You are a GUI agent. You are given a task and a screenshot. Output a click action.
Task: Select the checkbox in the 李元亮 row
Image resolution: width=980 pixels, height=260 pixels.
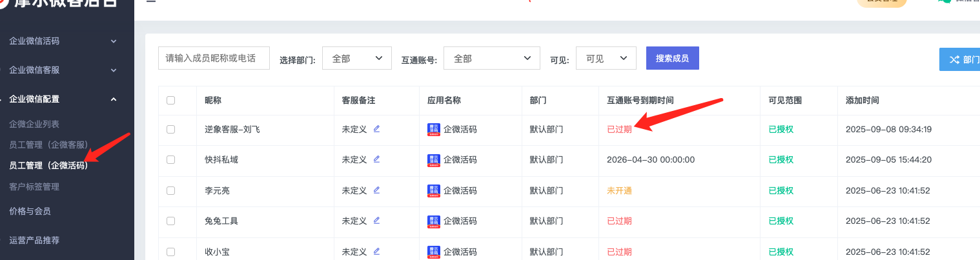click(170, 190)
